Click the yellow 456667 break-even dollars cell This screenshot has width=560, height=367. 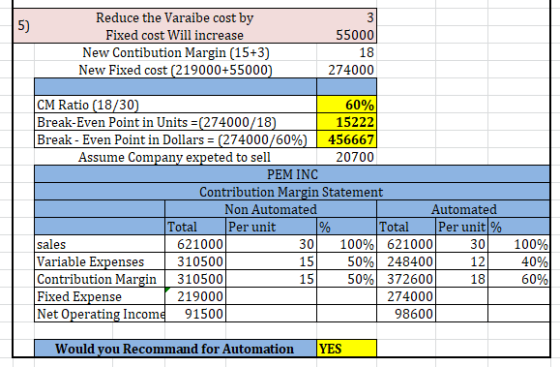click(x=346, y=140)
